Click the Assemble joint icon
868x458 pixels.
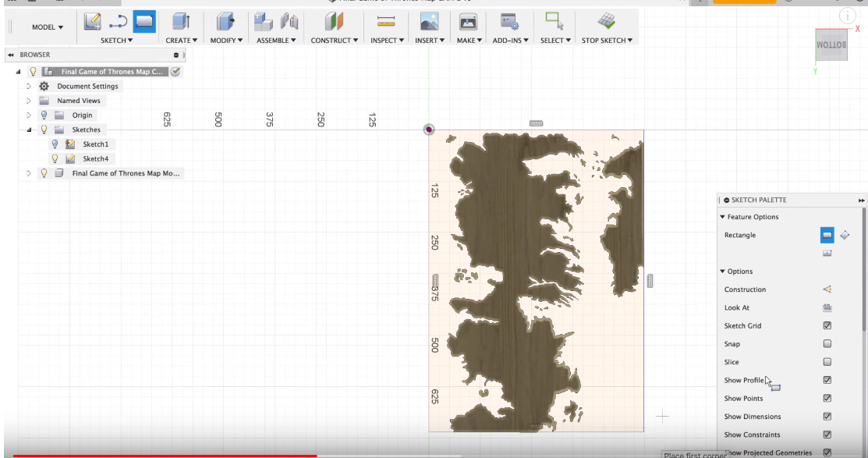coord(289,22)
